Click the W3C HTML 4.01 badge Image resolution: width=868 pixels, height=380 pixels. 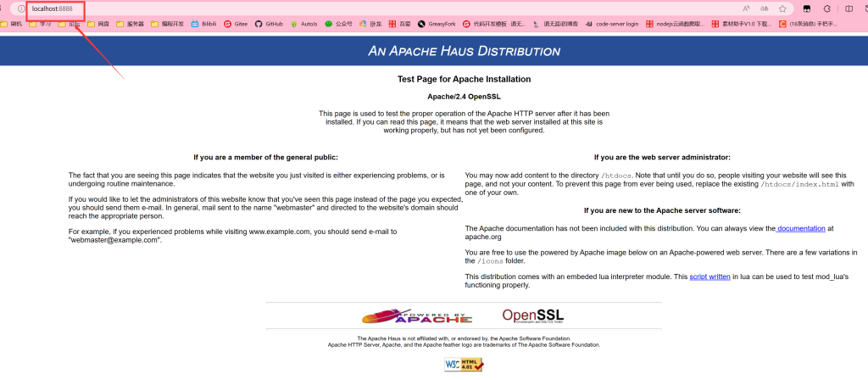pyautogui.click(x=464, y=365)
